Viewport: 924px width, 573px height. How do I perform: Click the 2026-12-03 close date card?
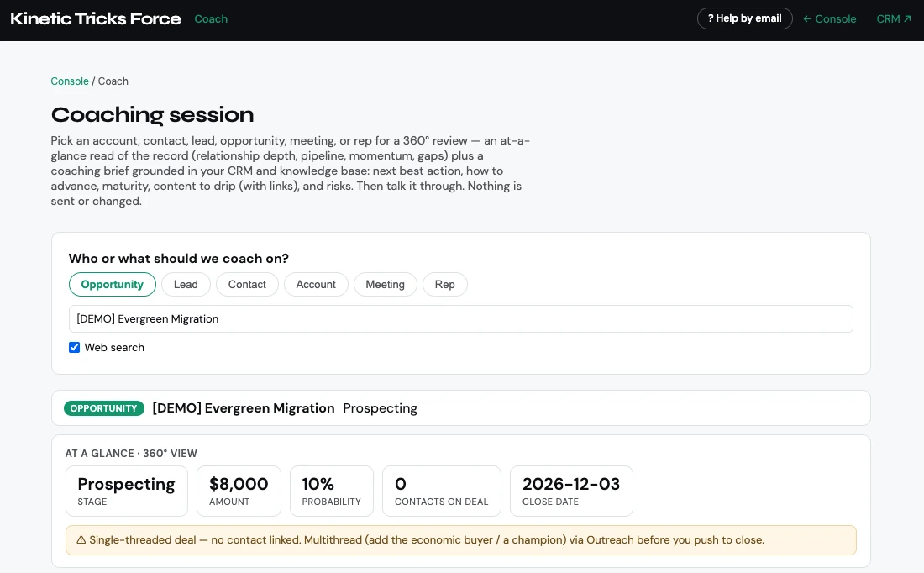point(571,491)
